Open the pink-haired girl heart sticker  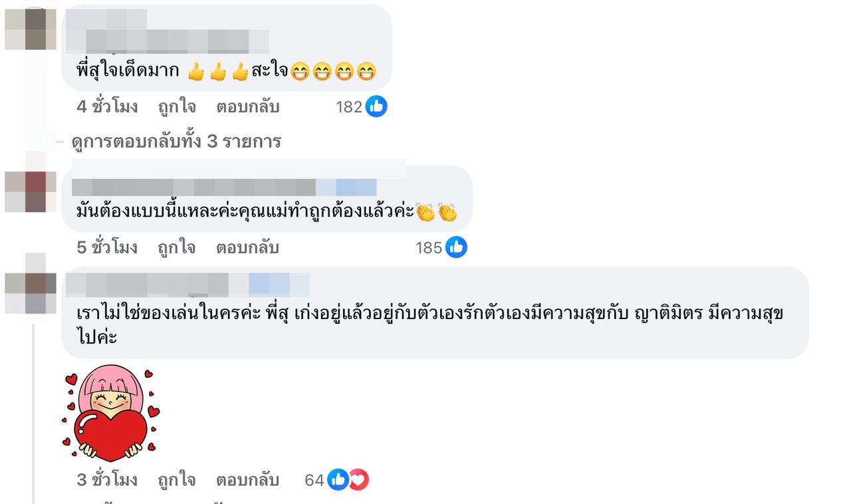pyautogui.click(x=110, y=413)
